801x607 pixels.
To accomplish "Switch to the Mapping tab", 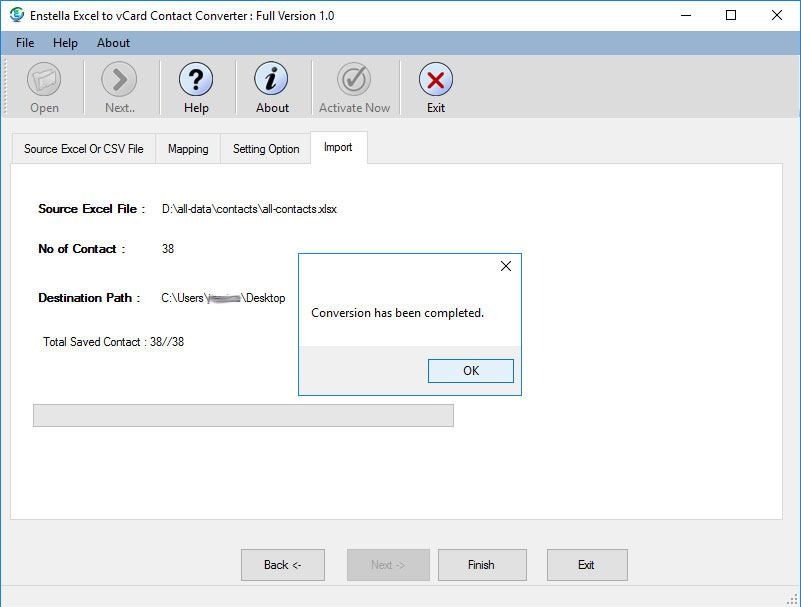I will tap(188, 149).
